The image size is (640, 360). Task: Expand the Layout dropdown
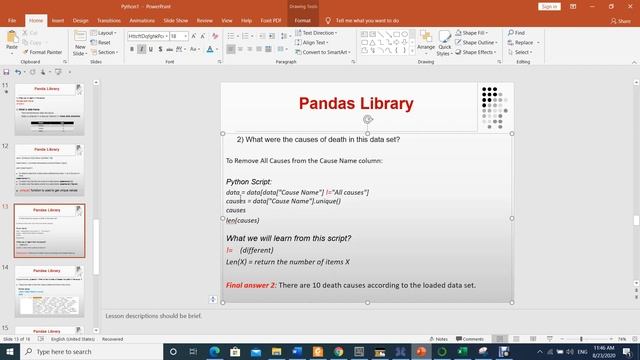(x=104, y=33)
